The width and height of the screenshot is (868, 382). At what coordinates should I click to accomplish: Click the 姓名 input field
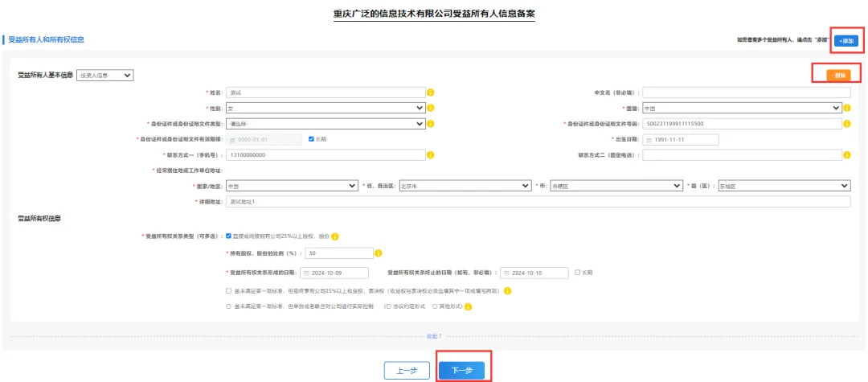tap(325, 92)
